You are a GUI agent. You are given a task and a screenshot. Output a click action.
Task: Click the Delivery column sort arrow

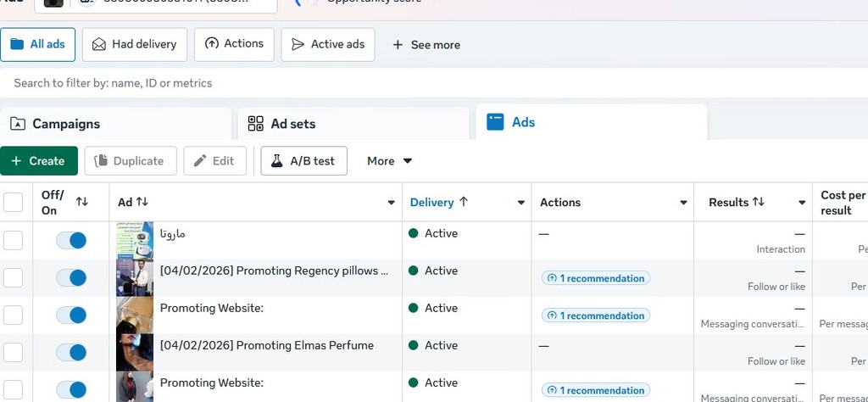464,202
